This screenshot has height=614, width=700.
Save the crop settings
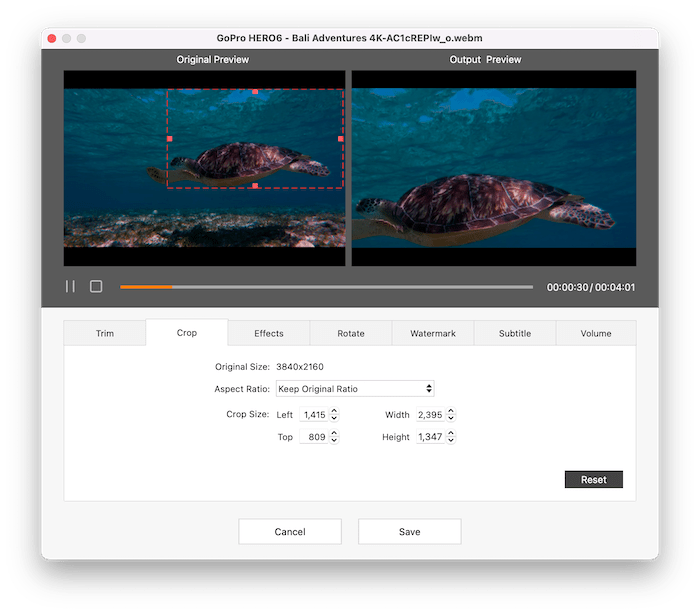(409, 531)
